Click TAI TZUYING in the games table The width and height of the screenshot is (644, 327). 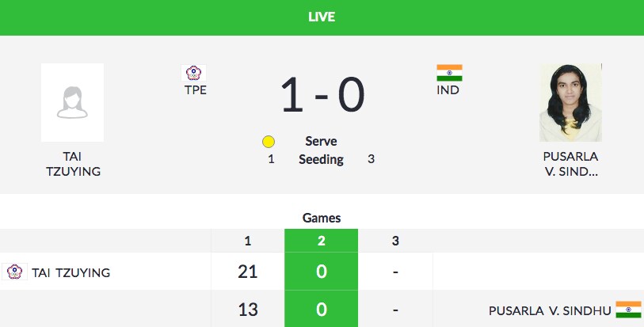click(70, 272)
